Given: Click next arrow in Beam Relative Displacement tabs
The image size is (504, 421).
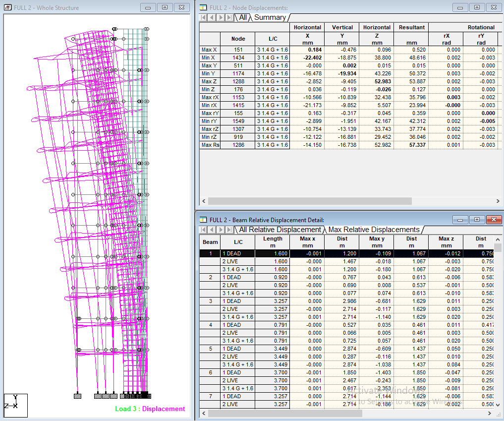Looking at the screenshot, I should [x=221, y=230].
